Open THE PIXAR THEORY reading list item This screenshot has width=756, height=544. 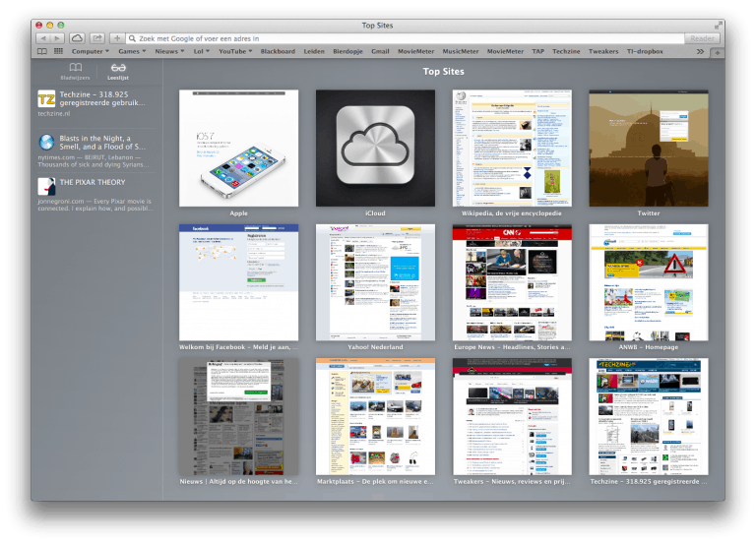(x=96, y=194)
